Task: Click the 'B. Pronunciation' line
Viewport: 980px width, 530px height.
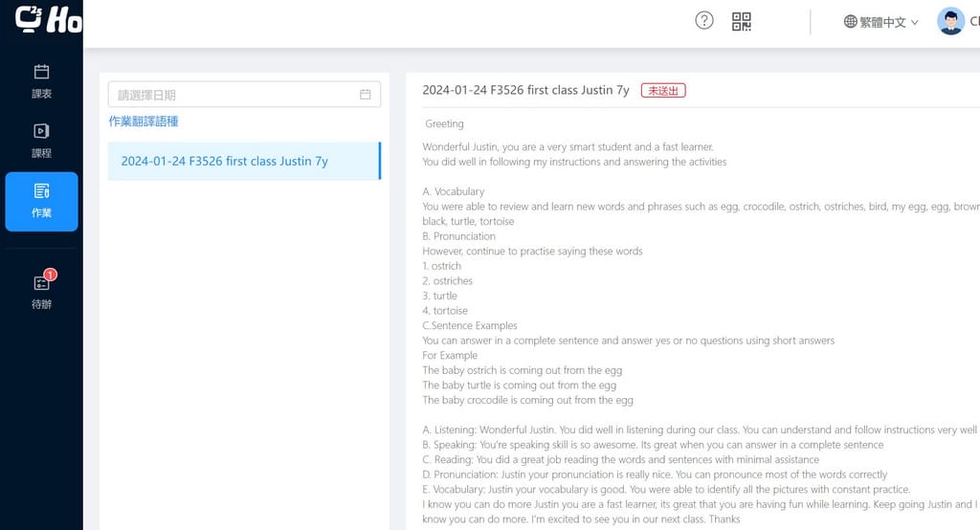Action: tap(458, 236)
